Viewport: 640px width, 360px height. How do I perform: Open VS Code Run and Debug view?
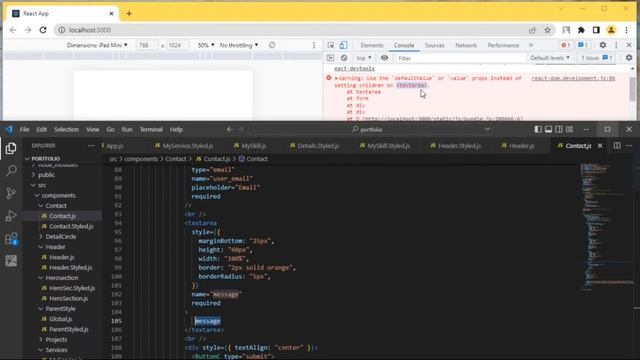click(x=11, y=216)
